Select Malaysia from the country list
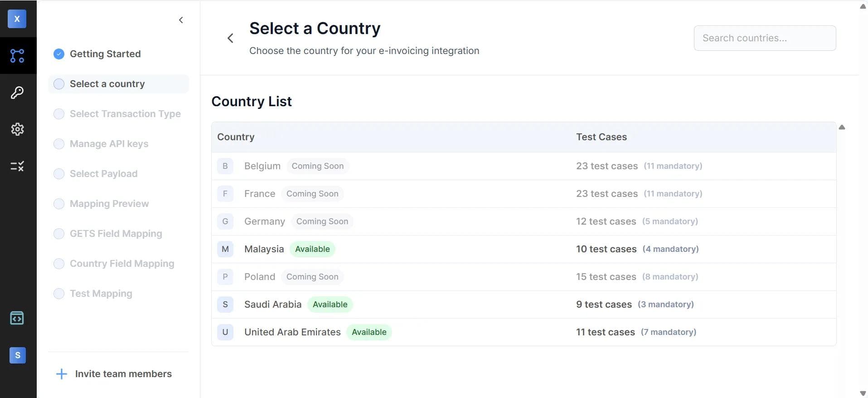The image size is (868, 398). 264,249
